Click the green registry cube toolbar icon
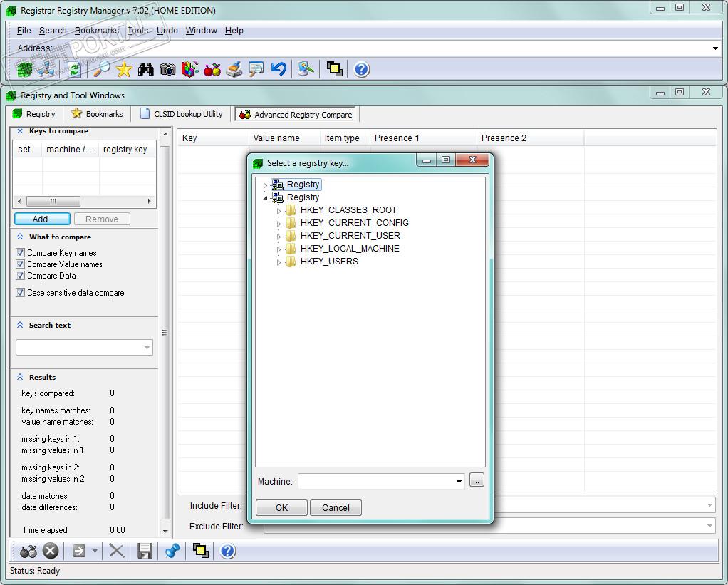 pyautogui.click(x=25, y=70)
